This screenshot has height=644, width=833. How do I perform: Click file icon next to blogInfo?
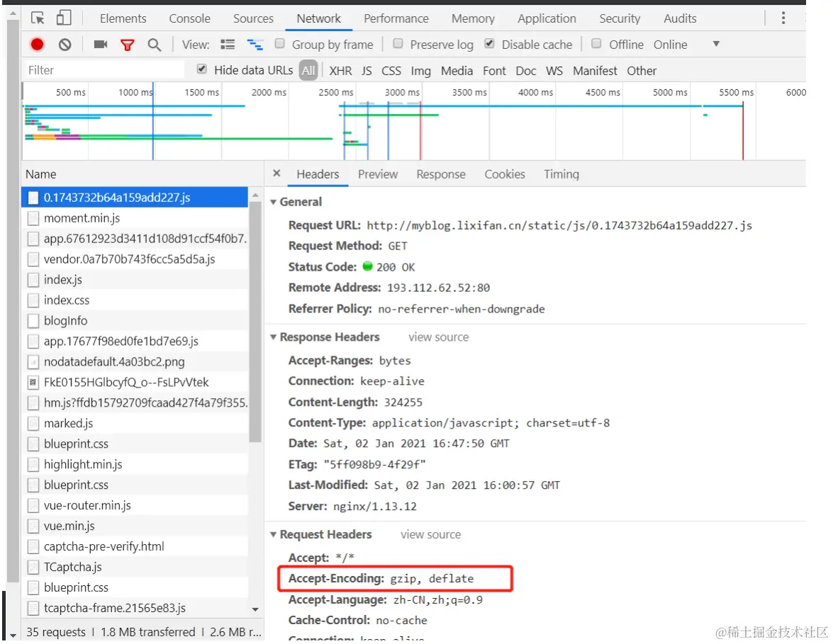(33, 321)
